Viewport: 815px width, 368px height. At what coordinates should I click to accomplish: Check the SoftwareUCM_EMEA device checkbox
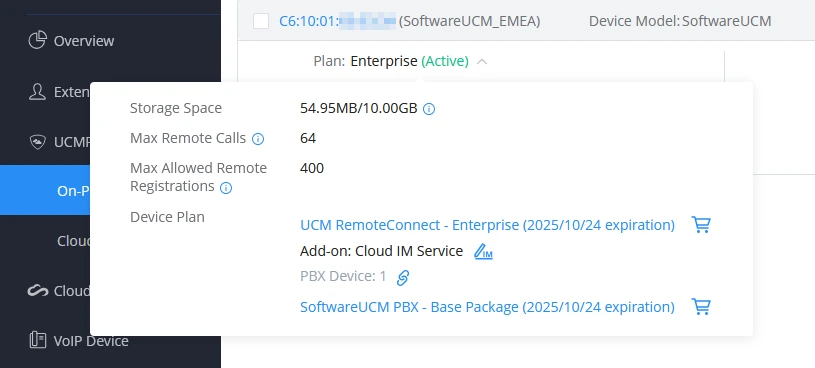click(261, 21)
